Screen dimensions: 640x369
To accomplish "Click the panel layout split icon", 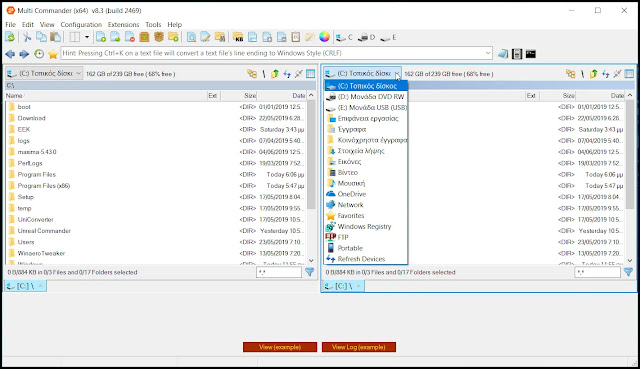I will pyautogui.click(x=75, y=37).
